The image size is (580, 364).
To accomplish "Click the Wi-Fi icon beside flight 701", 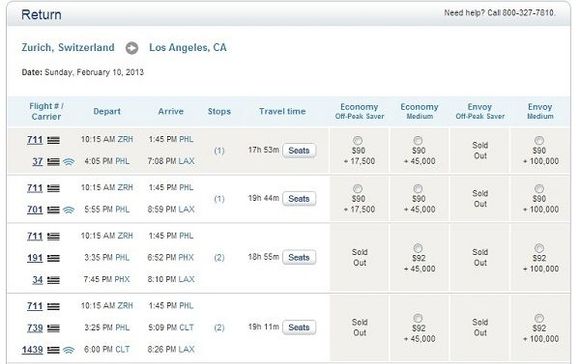I will [x=69, y=210].
